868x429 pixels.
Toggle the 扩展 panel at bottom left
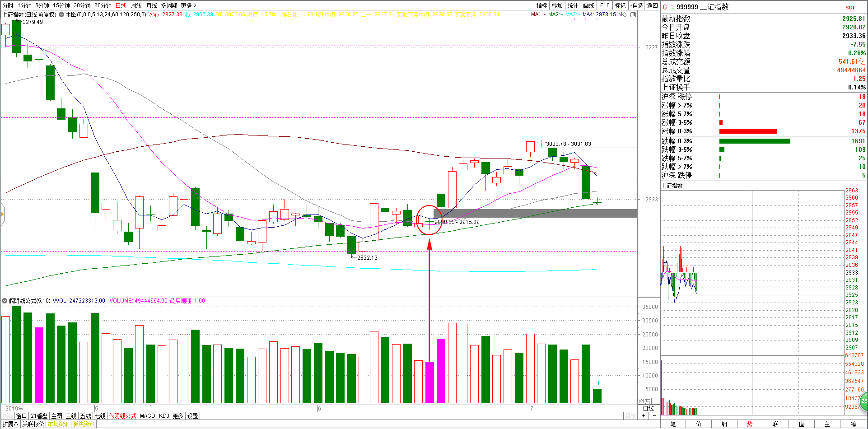(10, 424)
